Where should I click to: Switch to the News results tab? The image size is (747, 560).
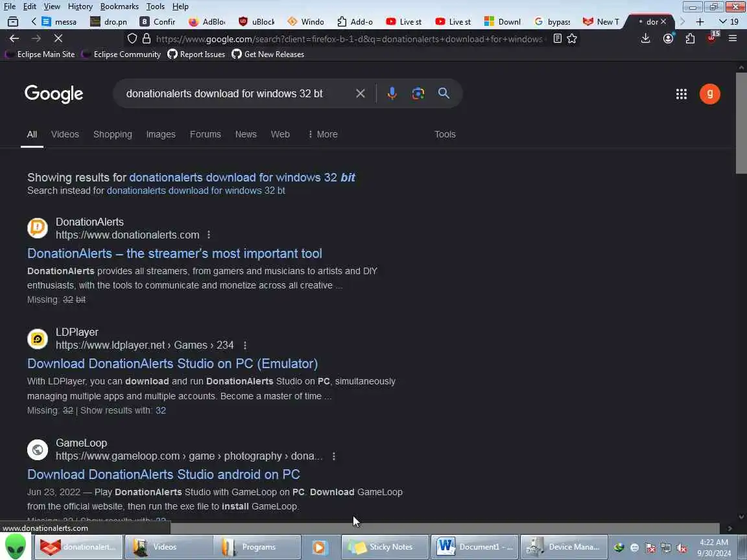point(246,134)
